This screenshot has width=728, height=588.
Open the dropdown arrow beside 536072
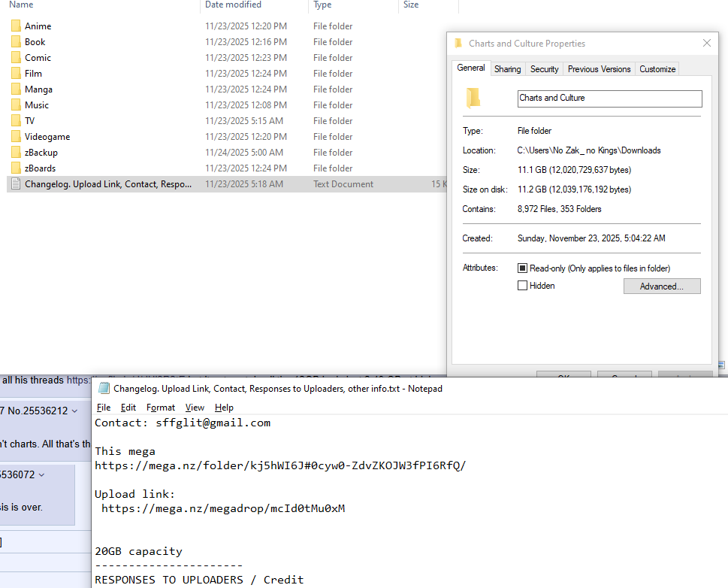(x=42, y=475)
